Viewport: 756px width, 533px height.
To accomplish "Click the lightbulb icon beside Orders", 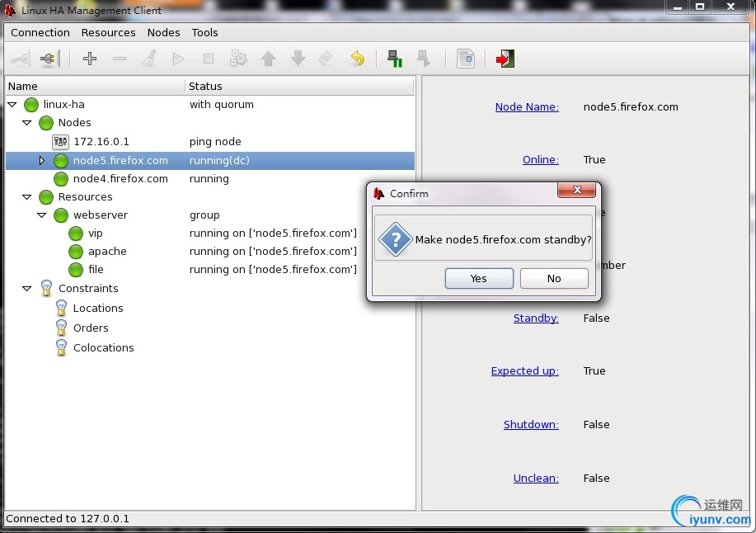I will tap(61, 328).
